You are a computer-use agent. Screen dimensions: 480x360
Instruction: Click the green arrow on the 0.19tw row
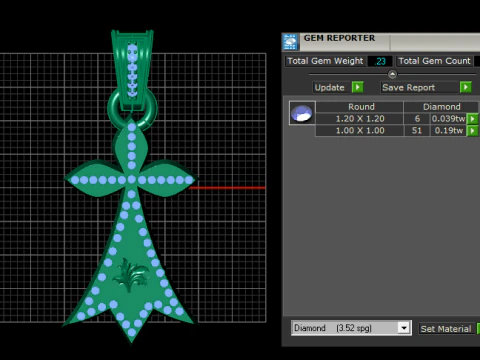pos(473,131)
